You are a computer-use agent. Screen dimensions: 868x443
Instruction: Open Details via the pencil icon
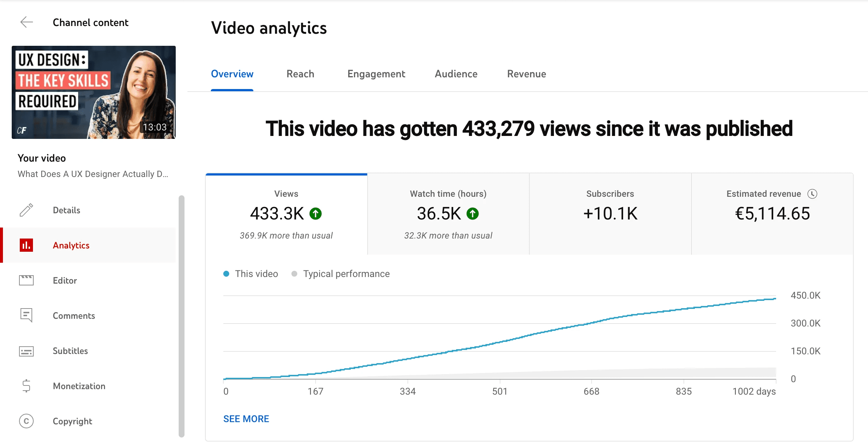point(26,210)
